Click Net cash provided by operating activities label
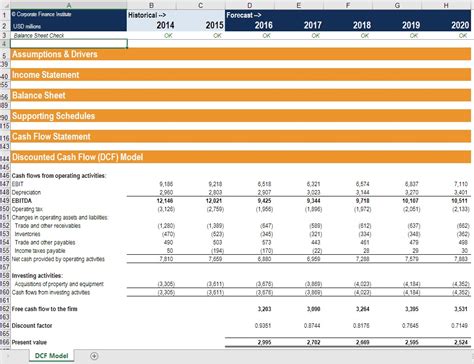 (58, 259)
